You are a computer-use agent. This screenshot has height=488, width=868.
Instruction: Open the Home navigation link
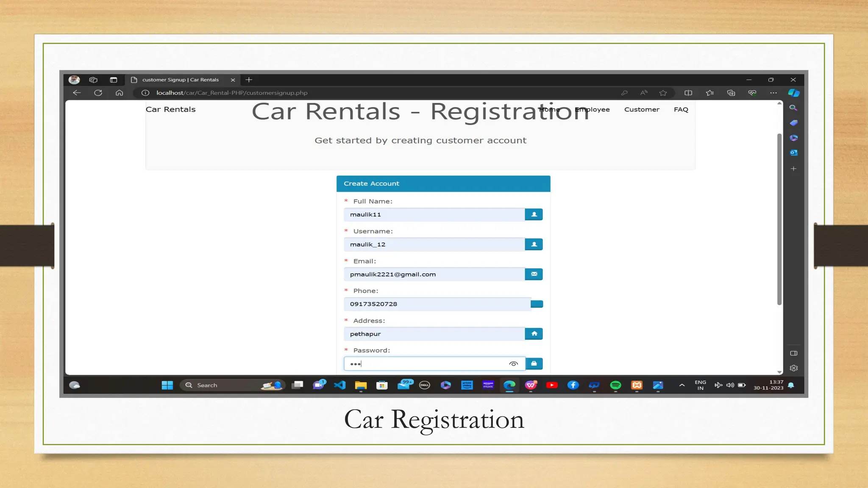[x=549, y=109]
